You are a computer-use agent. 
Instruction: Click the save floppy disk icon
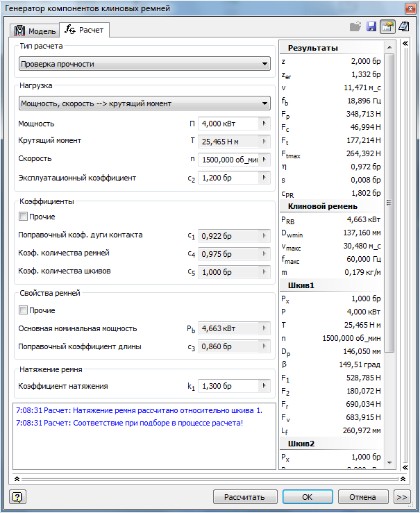point(371,26)
